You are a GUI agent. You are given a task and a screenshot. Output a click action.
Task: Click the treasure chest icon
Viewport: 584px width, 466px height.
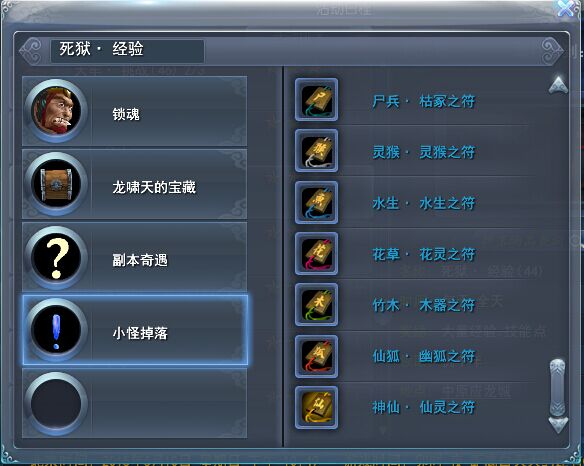56,184
